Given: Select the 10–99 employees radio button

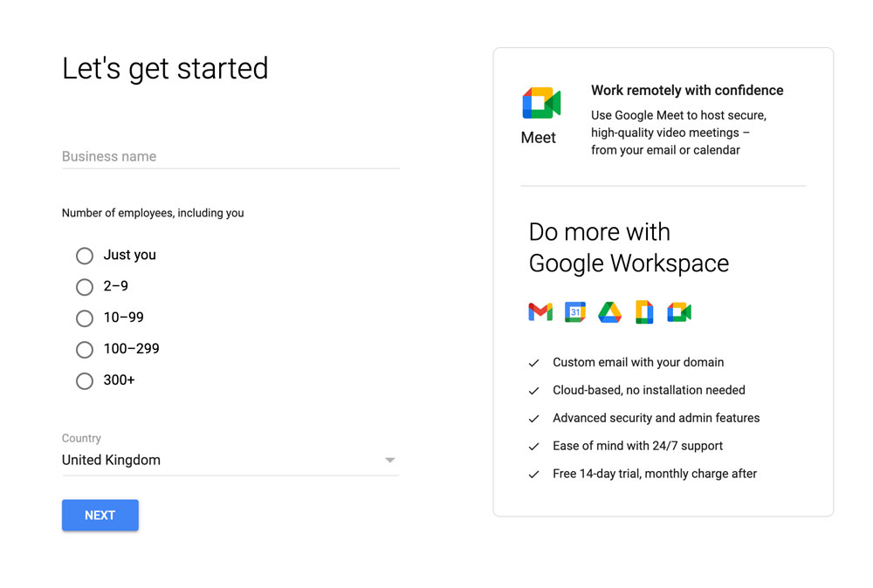Looking at the screenshot, I should click(85, 318).
